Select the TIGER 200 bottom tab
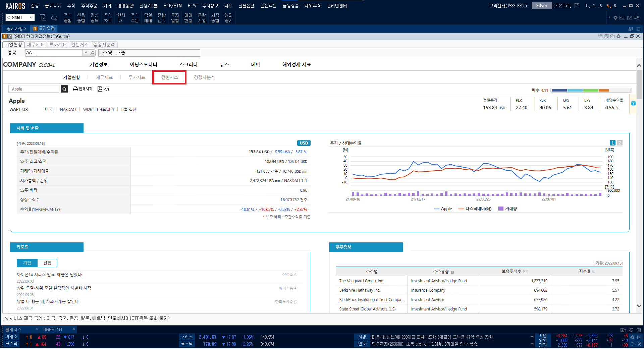Image resolution: width=644 pixels, height=349 pixels. point(52,330)
